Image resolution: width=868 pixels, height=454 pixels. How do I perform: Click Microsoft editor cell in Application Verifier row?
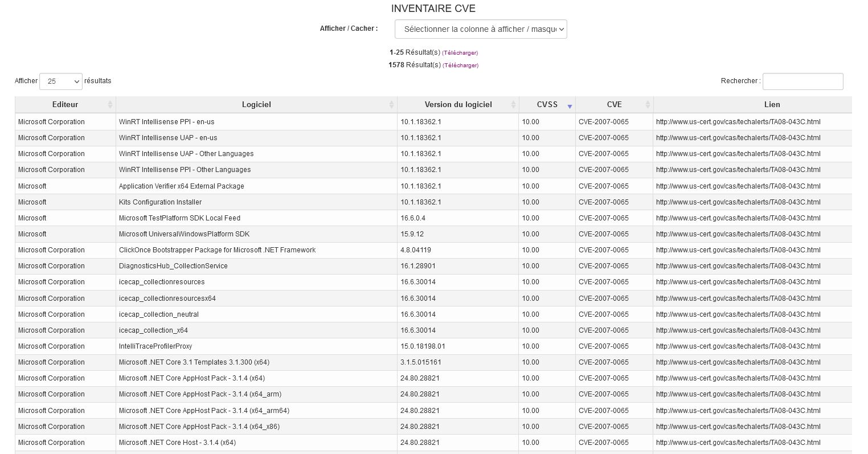point(65,186)
